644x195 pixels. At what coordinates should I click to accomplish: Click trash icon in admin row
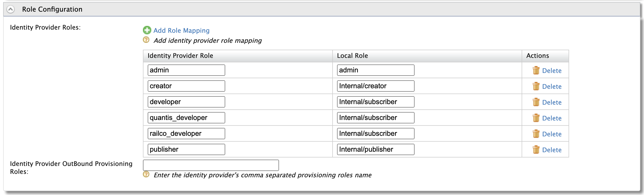click(x=536, y=70)
